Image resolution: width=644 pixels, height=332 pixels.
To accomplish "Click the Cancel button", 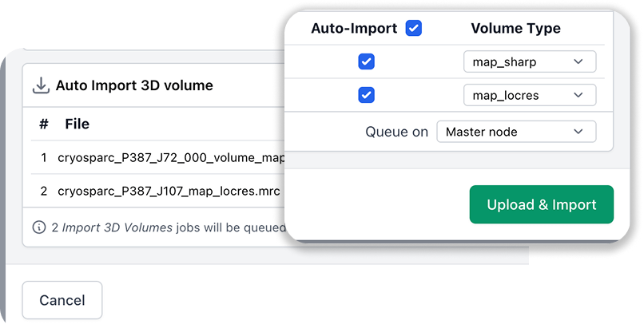I will 62,301.
